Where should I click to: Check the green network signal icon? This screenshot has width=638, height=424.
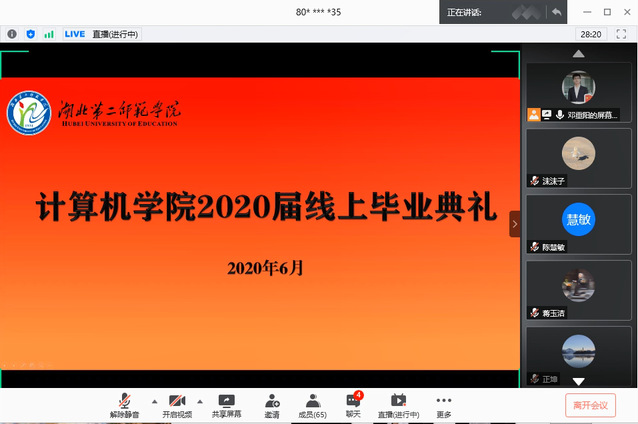48,34
